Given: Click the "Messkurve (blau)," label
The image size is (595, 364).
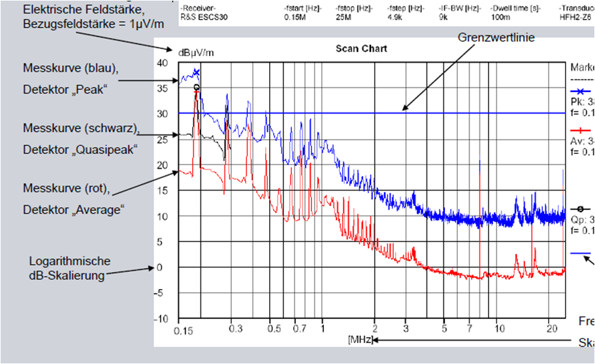Looking at the screenshot, I should 71,68.
